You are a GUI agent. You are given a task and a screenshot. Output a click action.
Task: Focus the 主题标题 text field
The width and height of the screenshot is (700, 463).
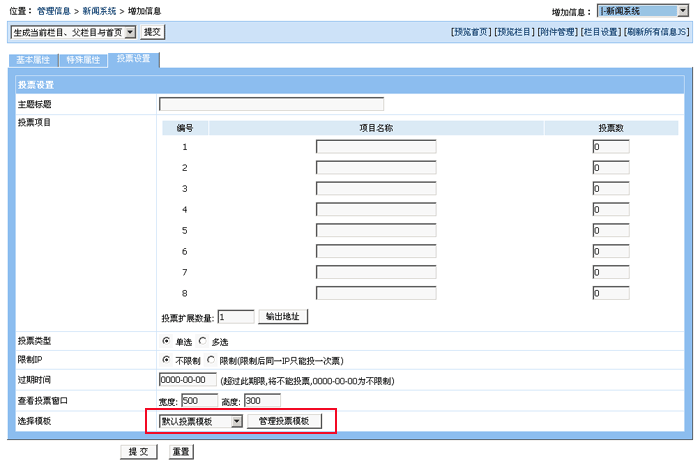click(x=271, y=104)
